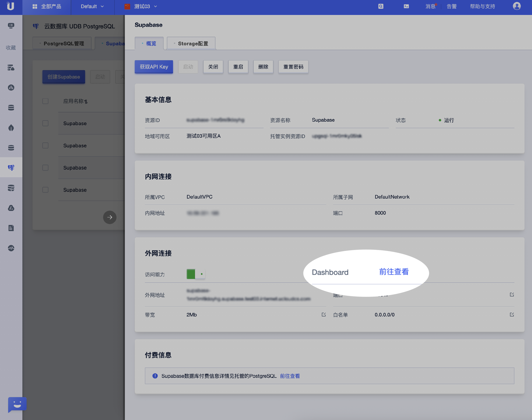Image resolution: width=532 pixels, height=420 pixels.
Task: Click the 获取API Key button
Action: [x=154, y=67]
